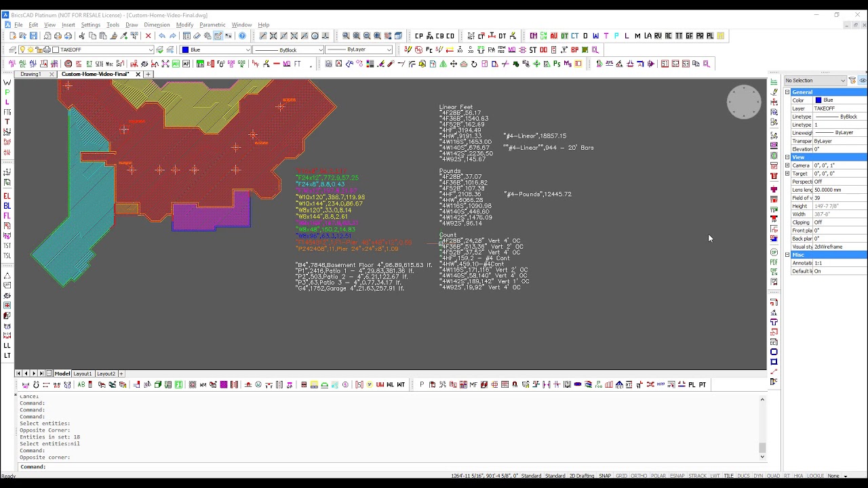
Task: Toggle ORTHO mode in the status bar
Action: 639,476
